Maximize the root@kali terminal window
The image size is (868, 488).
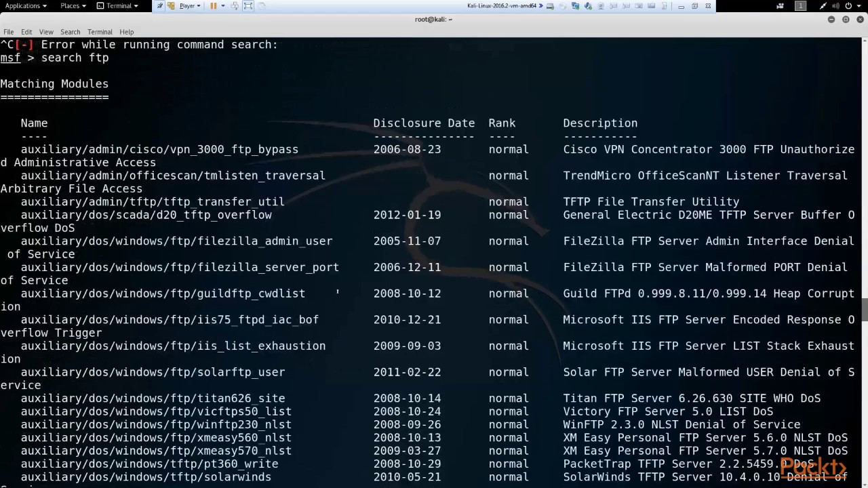coord(846,19)
